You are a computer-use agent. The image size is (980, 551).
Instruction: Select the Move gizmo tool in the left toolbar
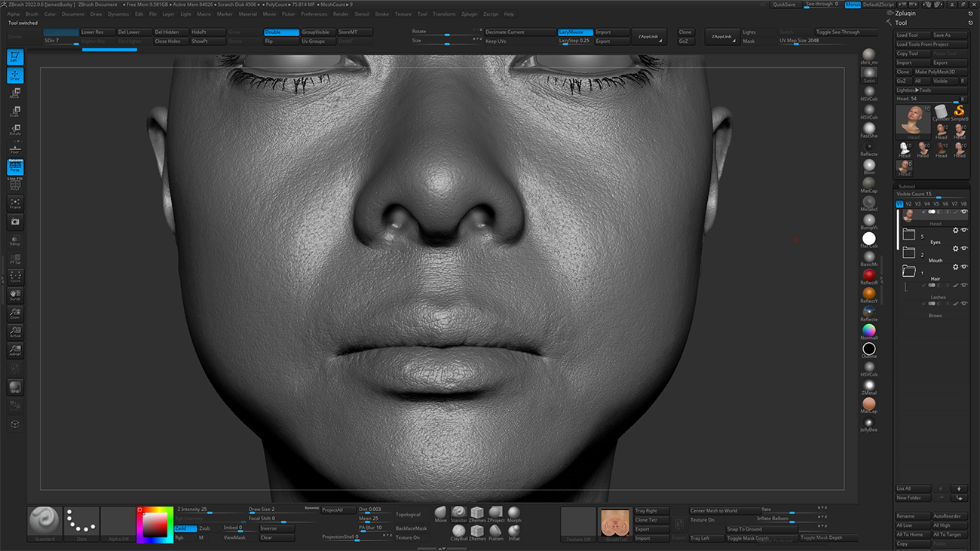(x=15, y=93)
